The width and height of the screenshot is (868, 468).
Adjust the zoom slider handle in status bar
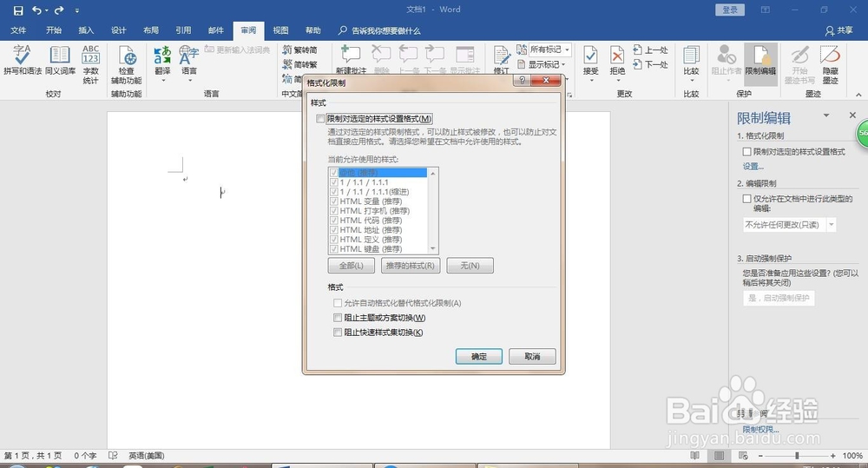coord(797,455)
